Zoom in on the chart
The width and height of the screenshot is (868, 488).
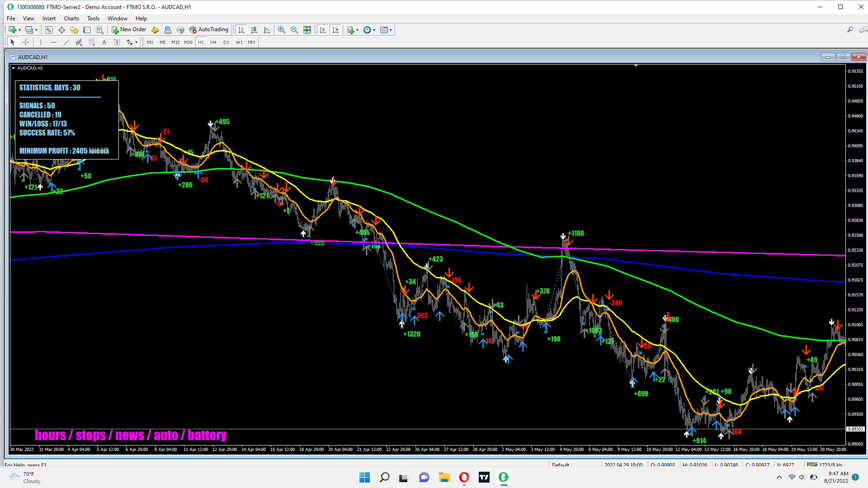pos(282,30)
